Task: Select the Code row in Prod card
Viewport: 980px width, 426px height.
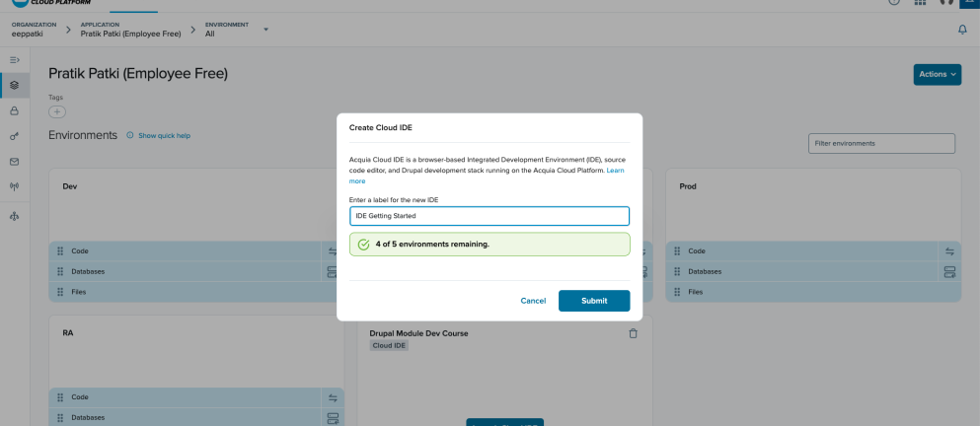Action: (813, 251)
